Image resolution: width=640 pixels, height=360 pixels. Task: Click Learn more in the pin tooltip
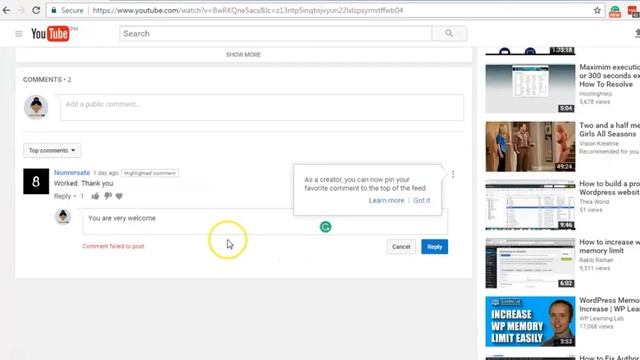point(386,200)
